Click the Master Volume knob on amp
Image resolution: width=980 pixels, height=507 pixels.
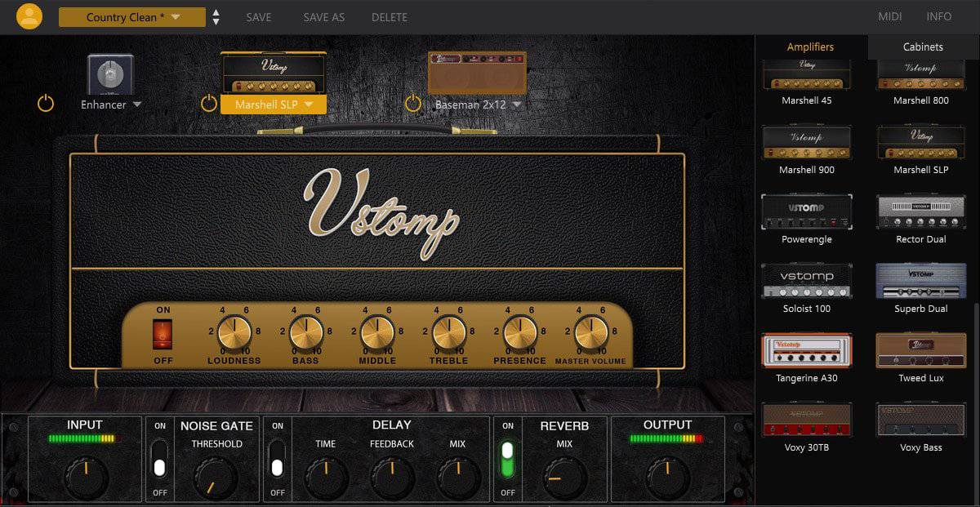591,333
